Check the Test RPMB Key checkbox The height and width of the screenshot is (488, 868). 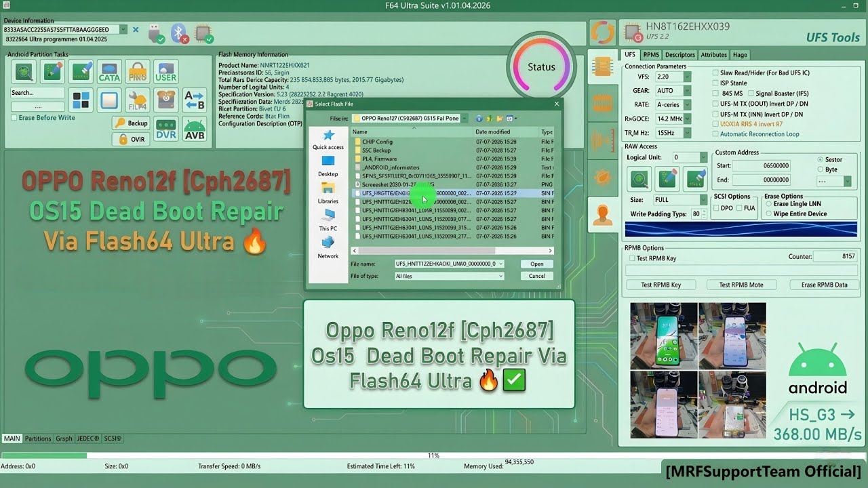[x=632, y=258]
